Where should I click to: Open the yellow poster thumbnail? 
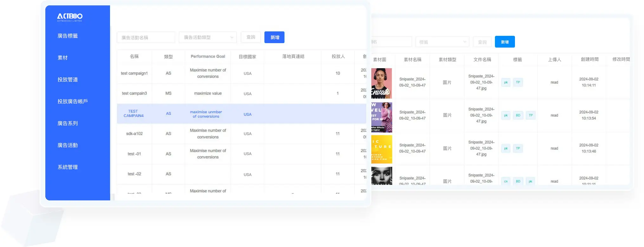[x=381, y=149]
